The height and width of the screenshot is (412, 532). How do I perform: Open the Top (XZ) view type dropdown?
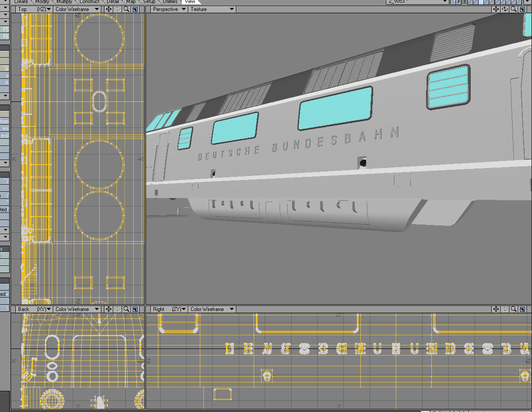34,9
